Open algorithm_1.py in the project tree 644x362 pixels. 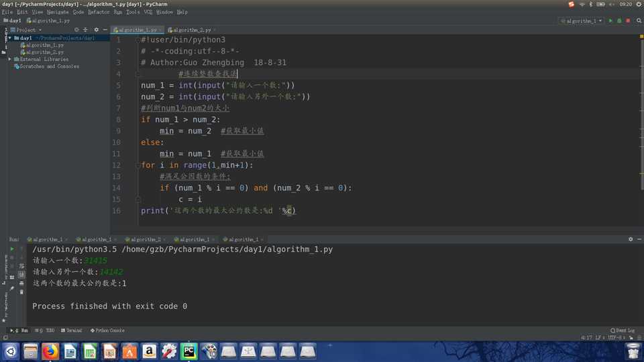coord(42,45)
